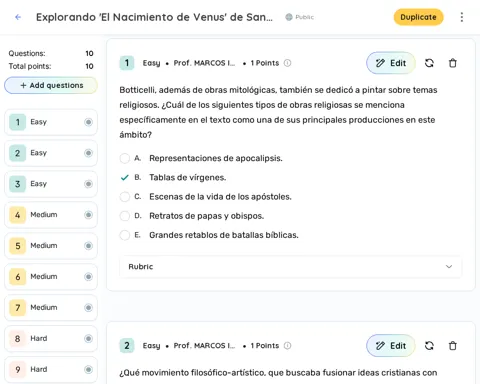This screenshot has height=384, width=480.
Task: Go back using the left arrow
Action: point(18,17)
